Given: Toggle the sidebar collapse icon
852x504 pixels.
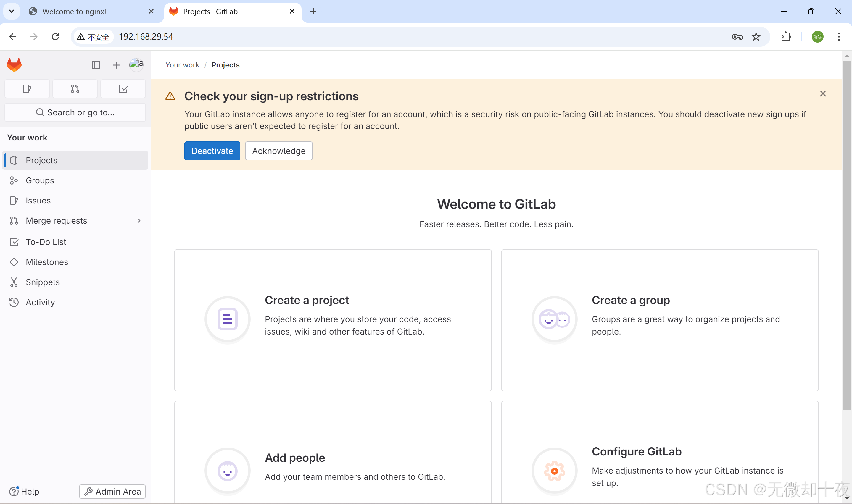Looking at the screenshot, I should [x=96, y=65].
